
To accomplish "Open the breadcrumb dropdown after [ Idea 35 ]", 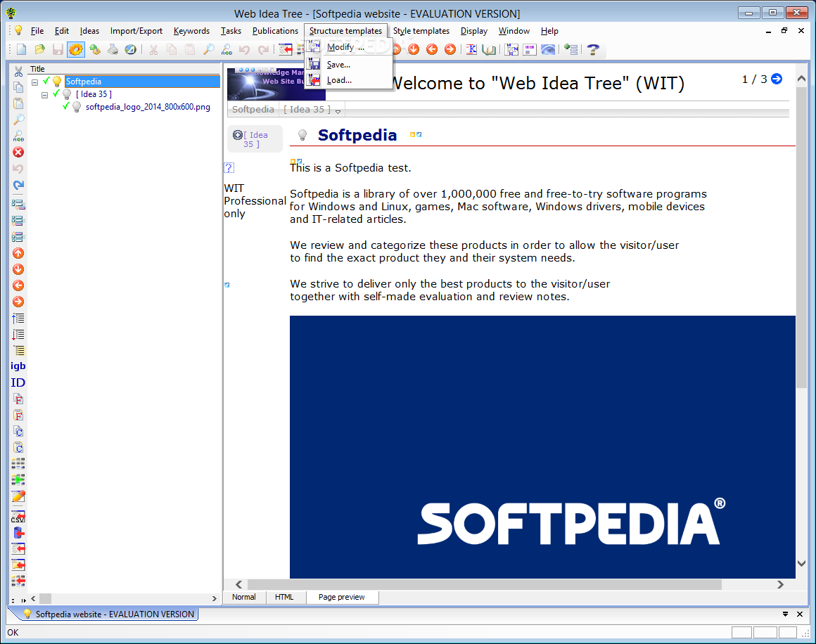I will coord(338,111).
